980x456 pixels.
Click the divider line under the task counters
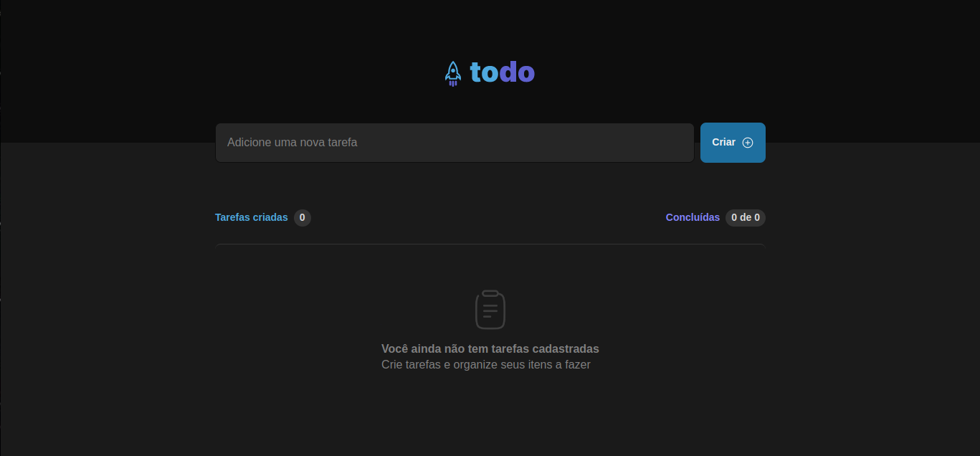[490, 246]
